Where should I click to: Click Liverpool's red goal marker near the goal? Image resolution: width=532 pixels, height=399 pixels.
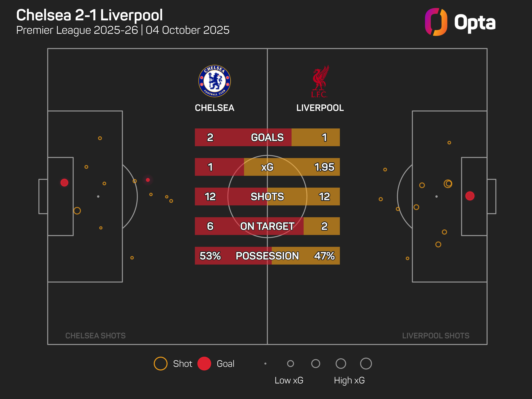469,196
